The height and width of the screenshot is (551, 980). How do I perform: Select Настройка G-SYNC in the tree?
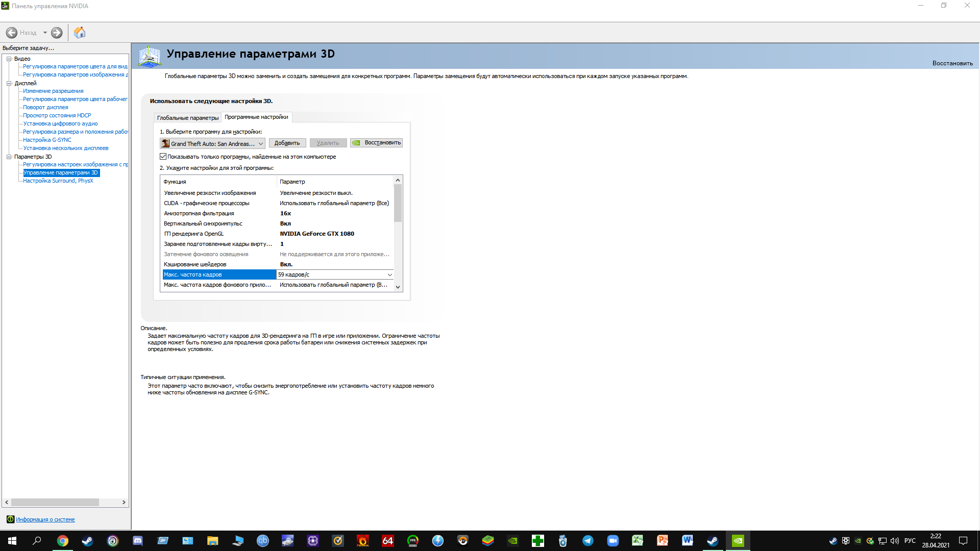[47, 140]
